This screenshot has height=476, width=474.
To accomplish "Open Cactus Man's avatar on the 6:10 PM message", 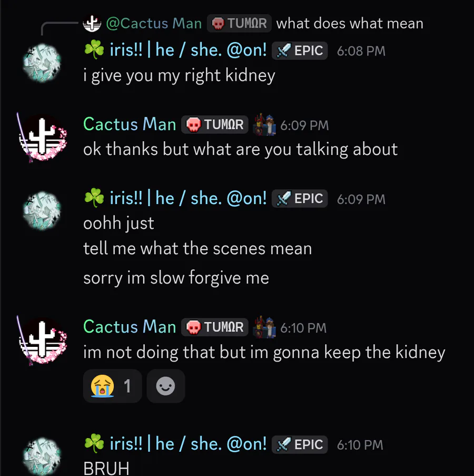I will point(42,339).
